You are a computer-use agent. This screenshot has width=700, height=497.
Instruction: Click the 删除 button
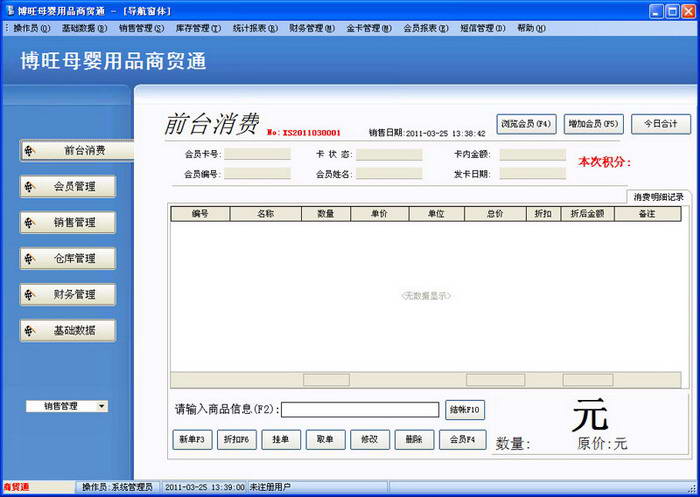(414, 439)
